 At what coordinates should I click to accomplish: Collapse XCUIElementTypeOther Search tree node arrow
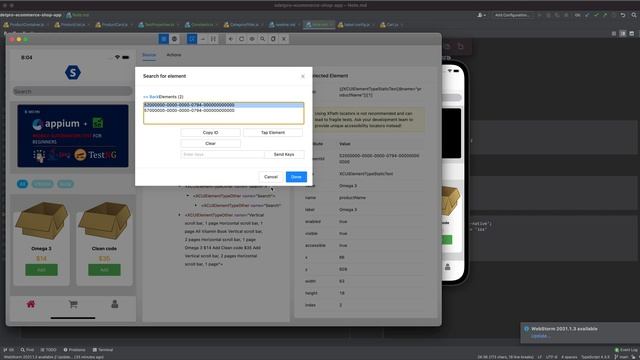click(188, 196)
